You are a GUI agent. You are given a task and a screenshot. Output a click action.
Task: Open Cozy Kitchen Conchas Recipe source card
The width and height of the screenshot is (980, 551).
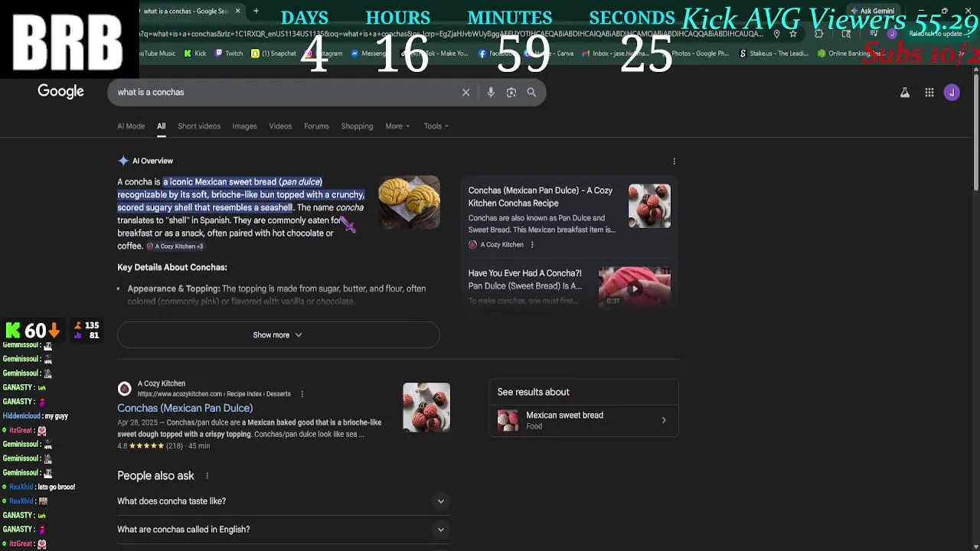coord(569,216)
